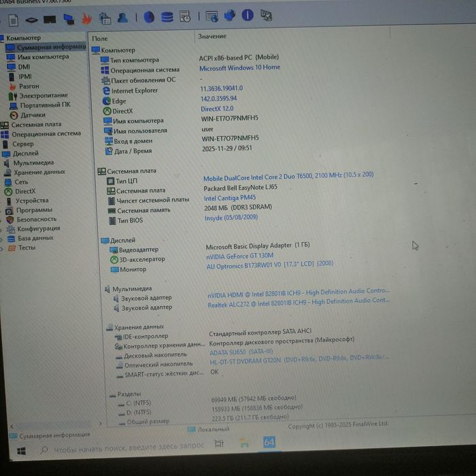Click the last network computers toolbar icon
The width and height of the screenshot is (476, 476).
[x=267, y=15]
